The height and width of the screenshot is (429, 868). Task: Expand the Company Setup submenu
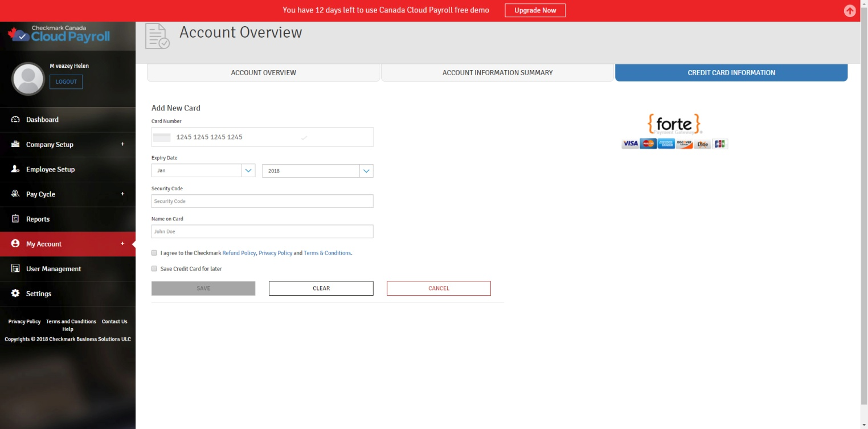122,145
